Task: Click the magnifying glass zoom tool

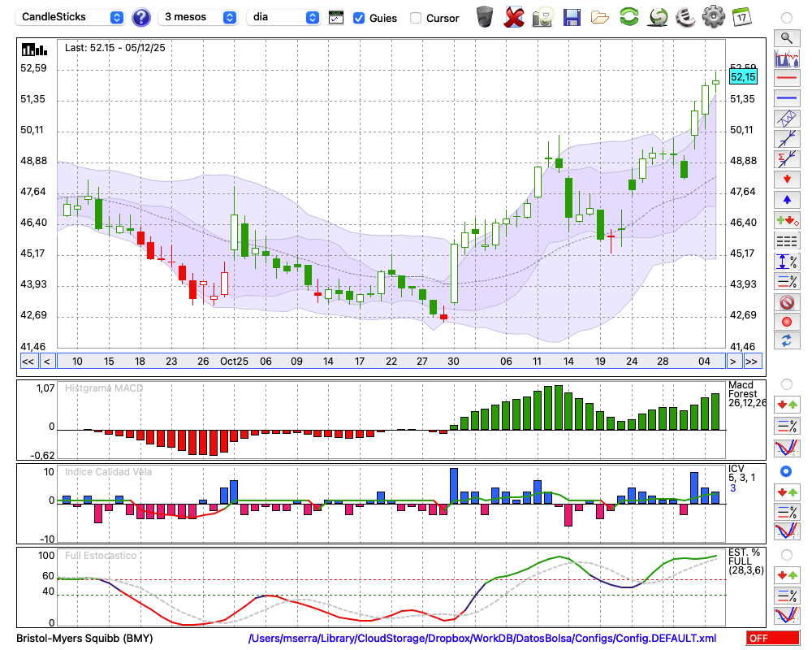Action: 786,37
